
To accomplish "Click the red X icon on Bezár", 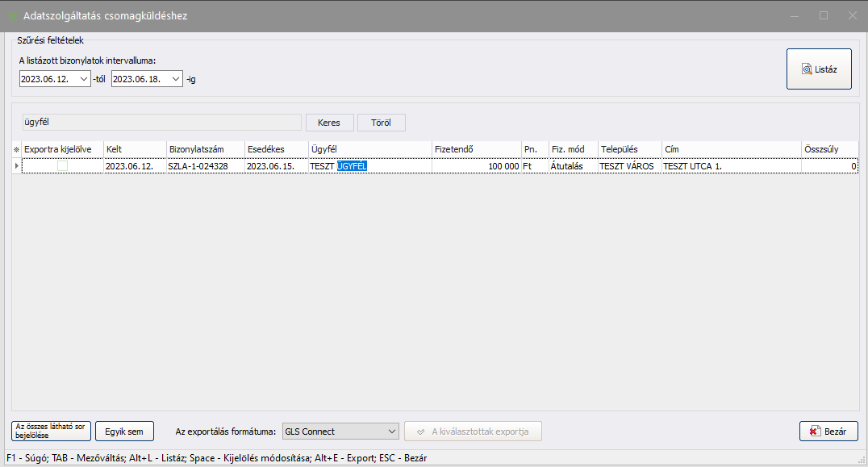I will (x=814, y=432).
